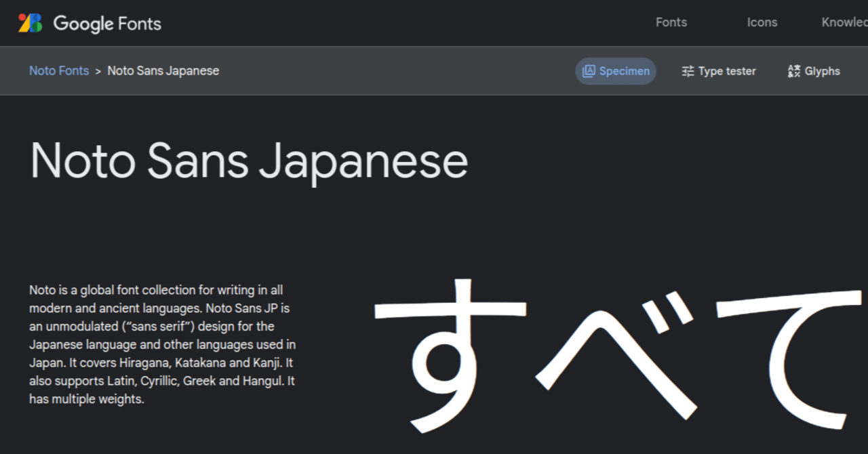868x454 pixels.
Task: Click the Noto Sans Japanese page heading
Action: click(x=249, y=161)
